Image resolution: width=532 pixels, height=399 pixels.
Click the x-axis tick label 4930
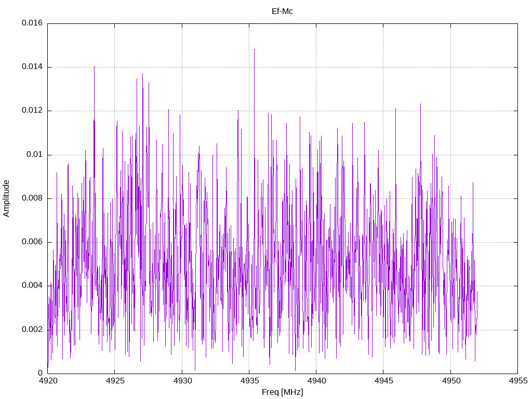(x=182, y=381)
